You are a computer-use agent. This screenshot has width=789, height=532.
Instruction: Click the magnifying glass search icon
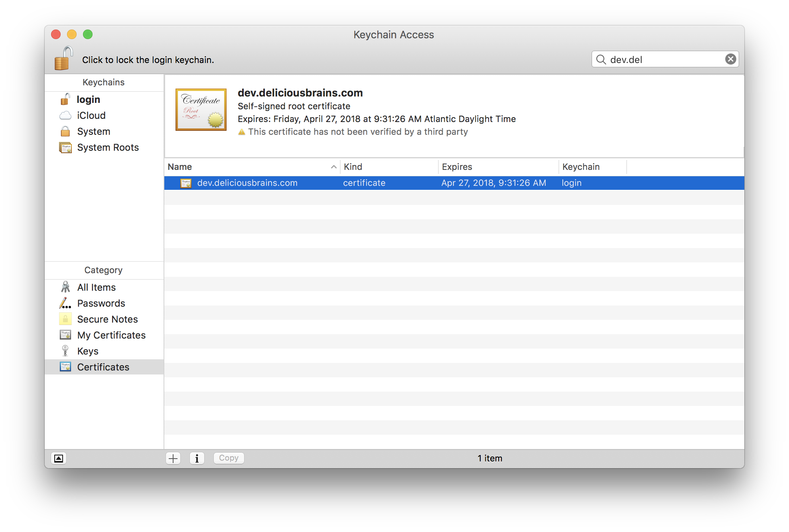[601, 59]
